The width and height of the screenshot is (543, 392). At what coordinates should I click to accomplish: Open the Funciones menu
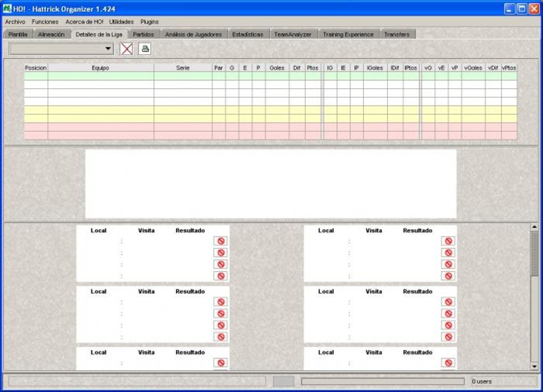45,22
